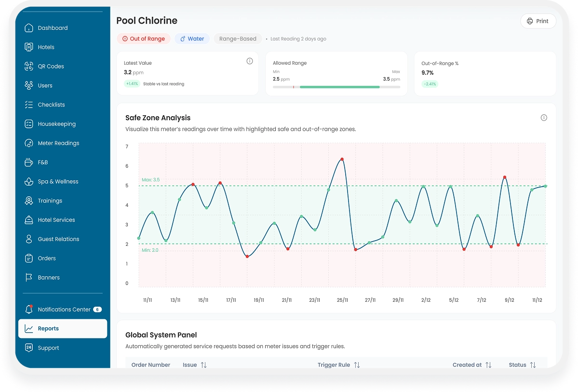
Task: Click the Safe Zone Analysis info icon
Action: coord(544,118)
